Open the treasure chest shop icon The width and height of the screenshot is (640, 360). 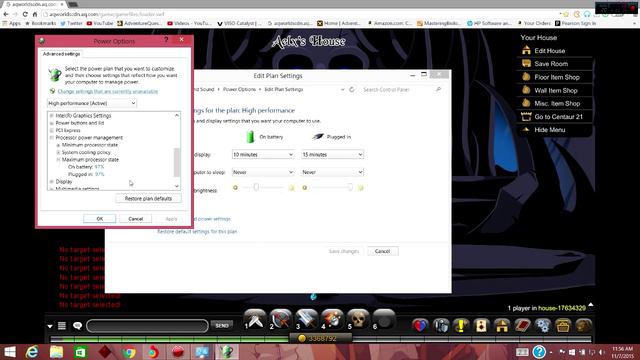coord(563,326)
